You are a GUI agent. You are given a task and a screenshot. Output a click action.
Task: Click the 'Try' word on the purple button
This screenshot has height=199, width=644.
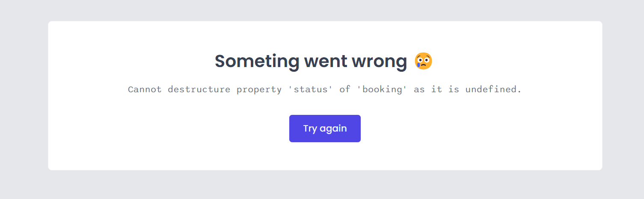[310, 129]
